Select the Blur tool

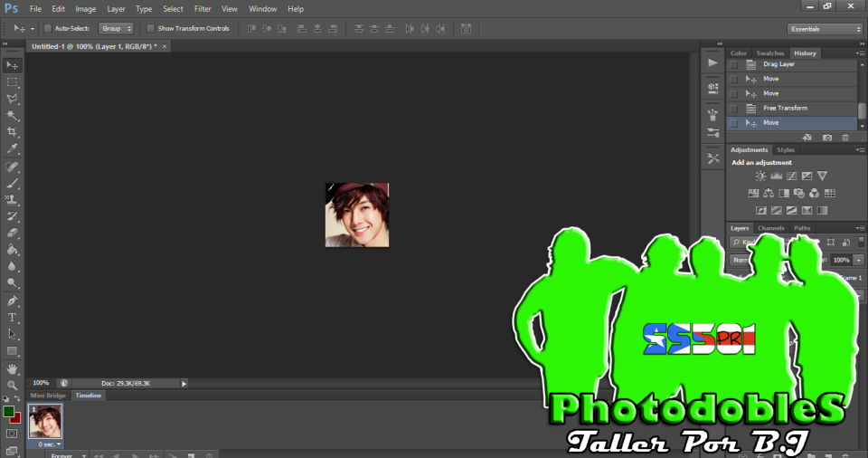click(x=12, y=266)
